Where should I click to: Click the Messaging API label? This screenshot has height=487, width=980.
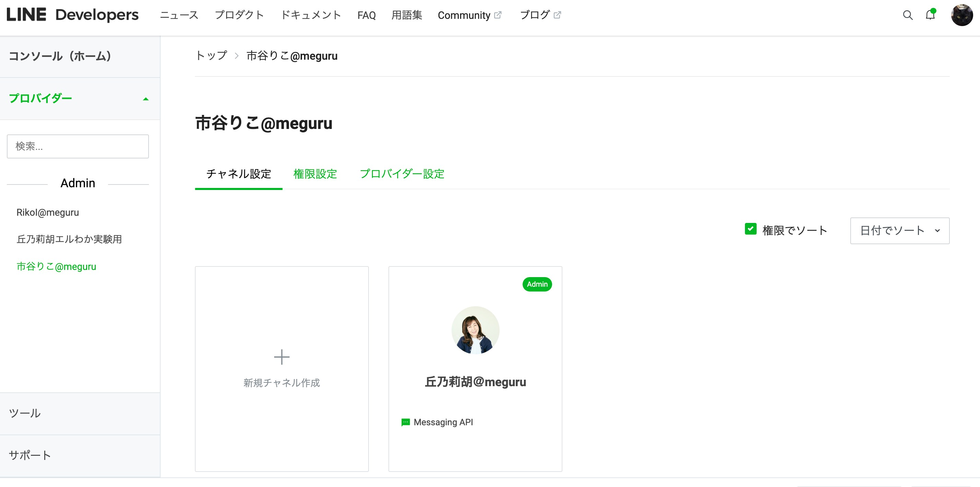pos(443,423)
